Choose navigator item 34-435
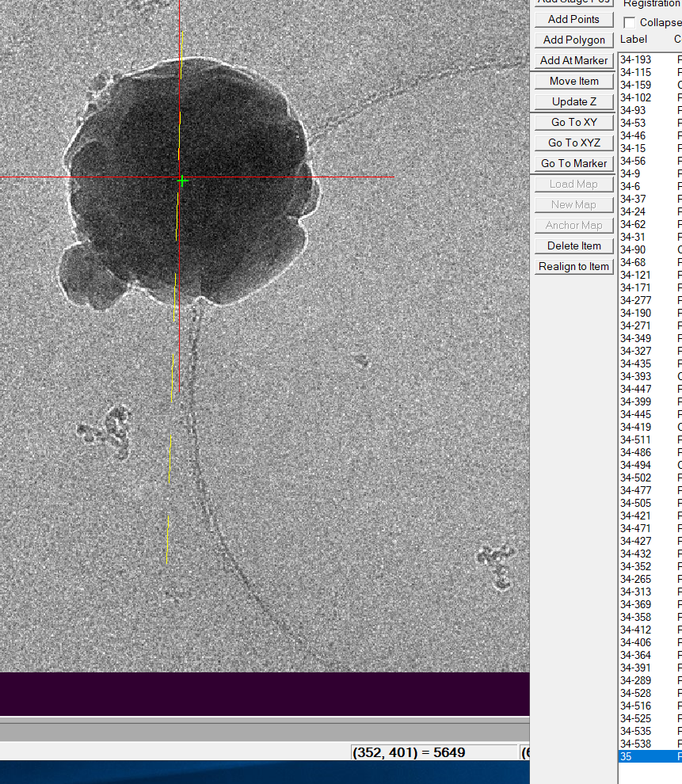The image size is (682, 784). point(650,363)
